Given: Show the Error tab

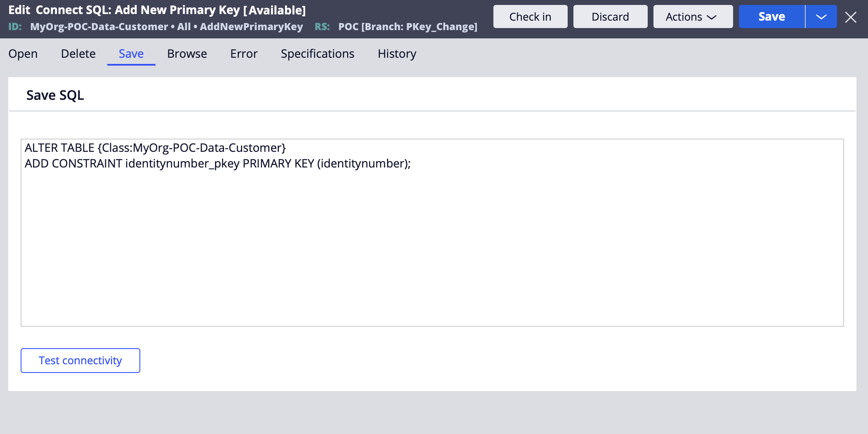Looking at the screenshot, I should click(244, 54).
